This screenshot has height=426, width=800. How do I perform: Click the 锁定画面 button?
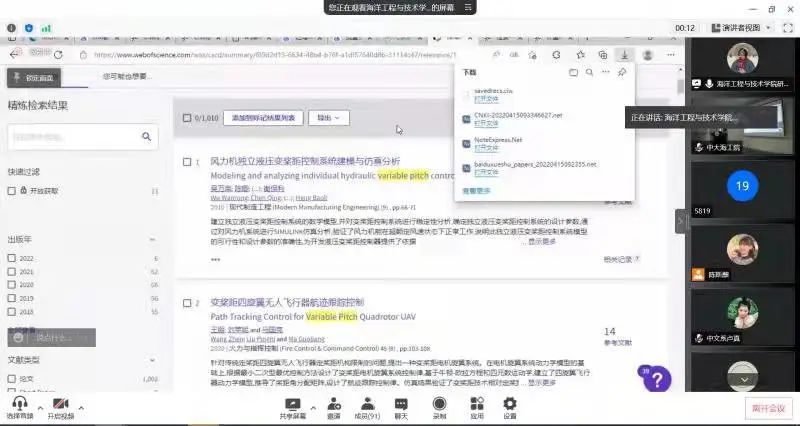point(34,78)
